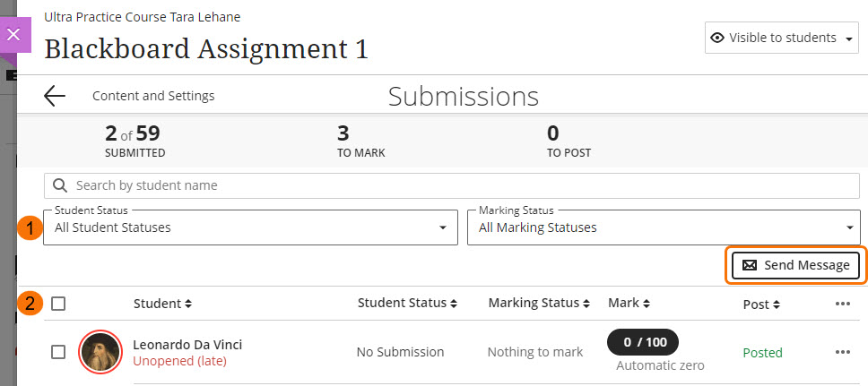Select Leonardo Da Vinci's row checkbox
Image resolution: width=868 pixels, height=386 pixels.
(x=58, y=352)
